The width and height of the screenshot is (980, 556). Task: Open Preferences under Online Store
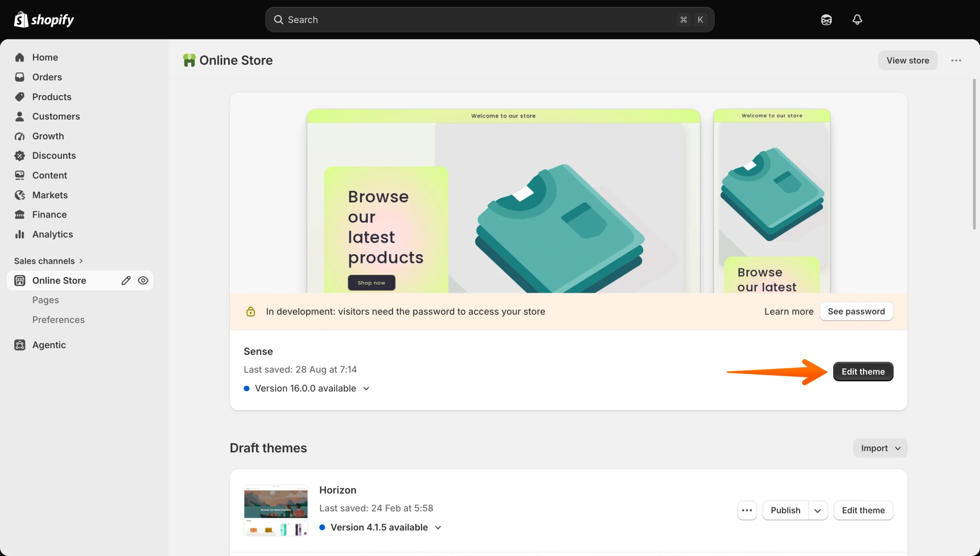click(58, 320)
